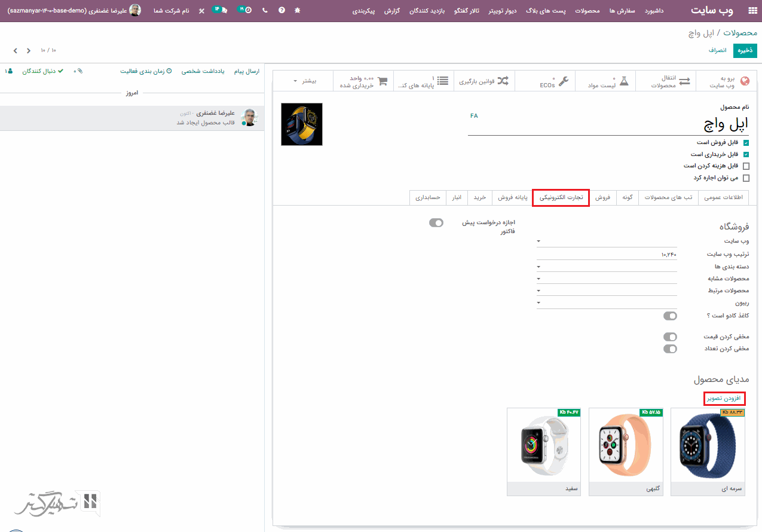Open the 'سفارش ها' menu
The height and width of the screenshot is (532, 762).
(621, 11)
